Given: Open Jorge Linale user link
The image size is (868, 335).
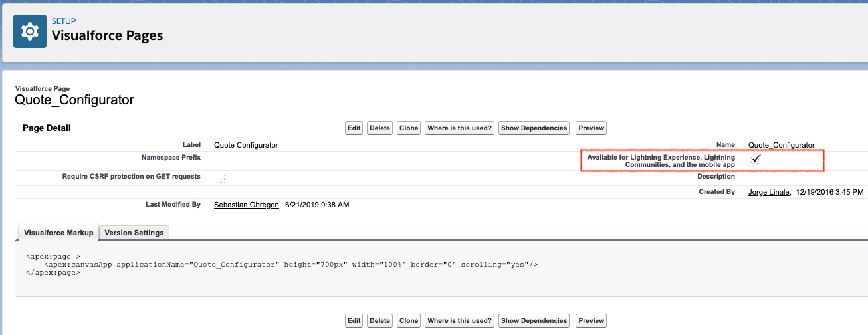Looking at the screenshot, I should coord(769,191).
